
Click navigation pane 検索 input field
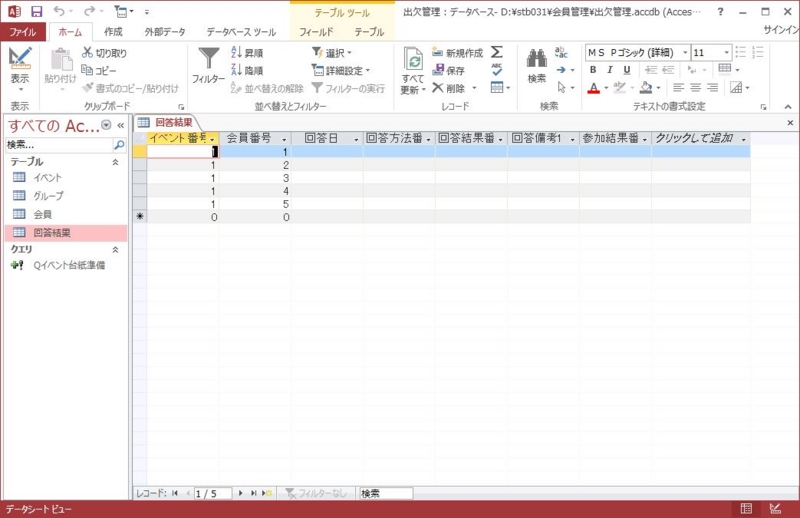pos(59,145)
